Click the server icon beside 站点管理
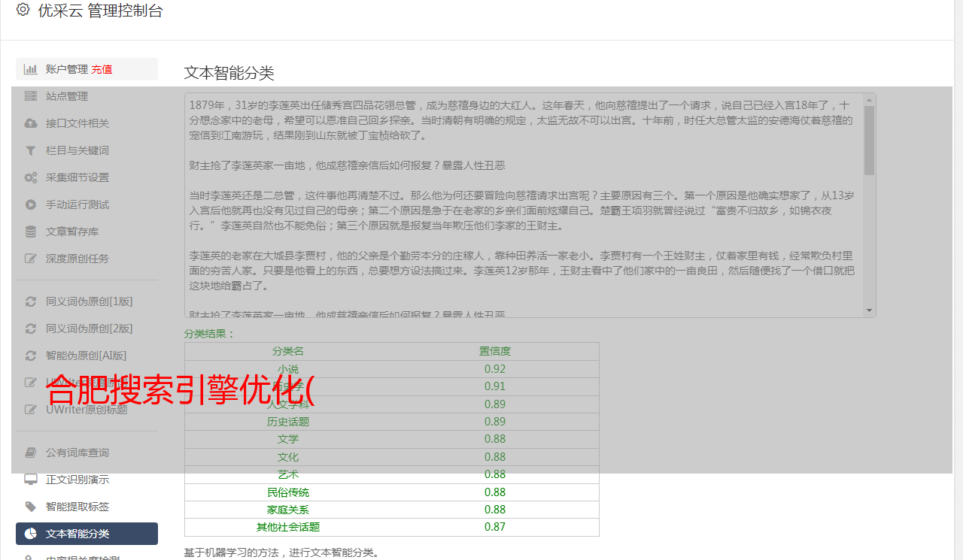 pyautogui.click(x=30, y=96)
